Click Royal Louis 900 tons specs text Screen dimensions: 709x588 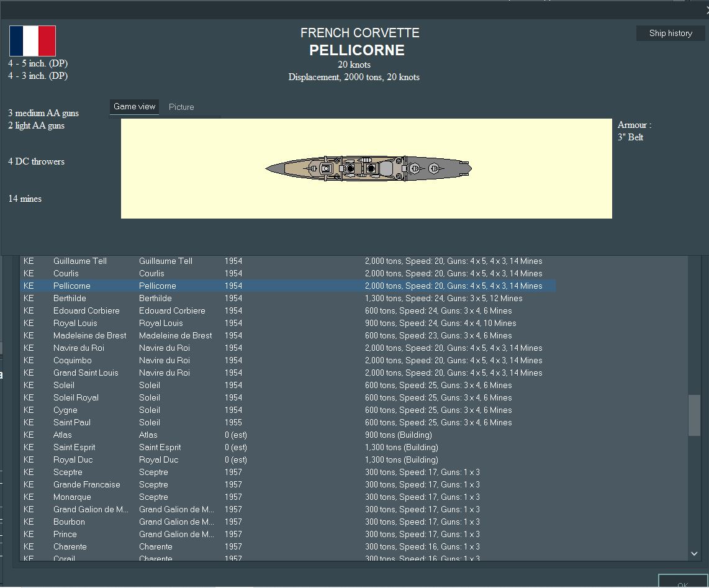[x=440, y=323]
